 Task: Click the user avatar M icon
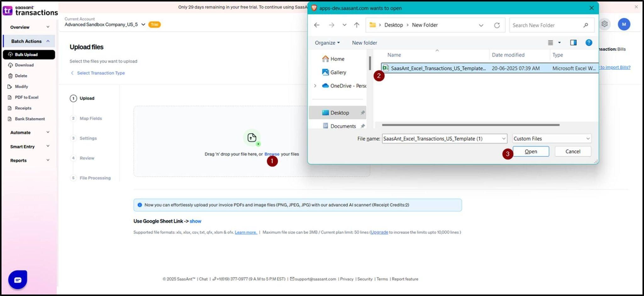point(624,24)
